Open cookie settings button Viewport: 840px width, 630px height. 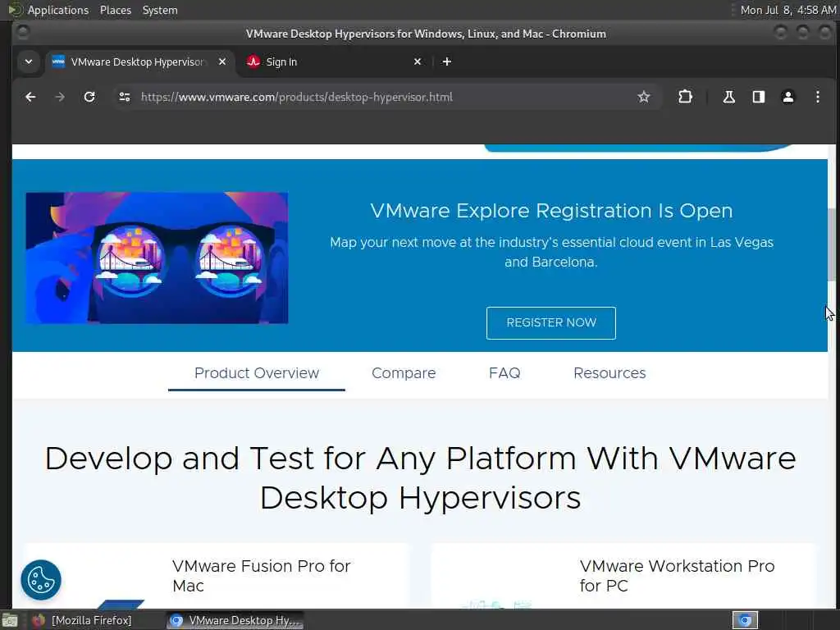tap(41, 580)
